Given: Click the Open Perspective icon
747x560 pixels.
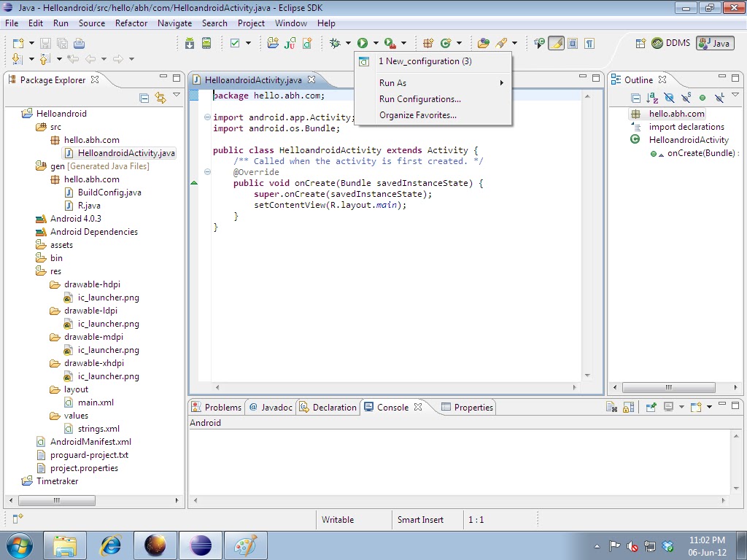Looking at the screenshot, I should click(640, 43).
